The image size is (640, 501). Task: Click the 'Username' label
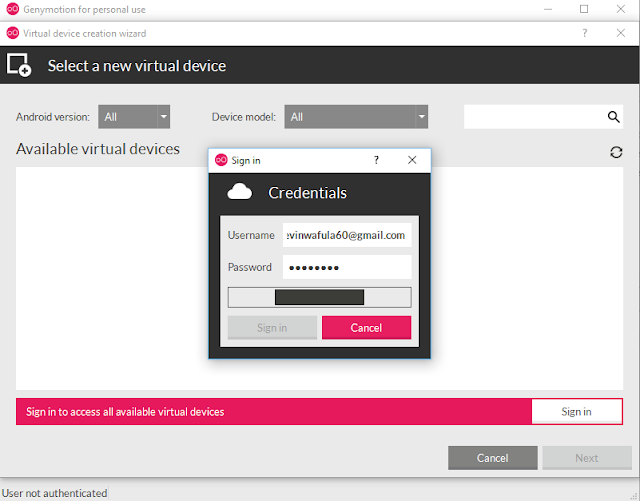coord(251,235)
